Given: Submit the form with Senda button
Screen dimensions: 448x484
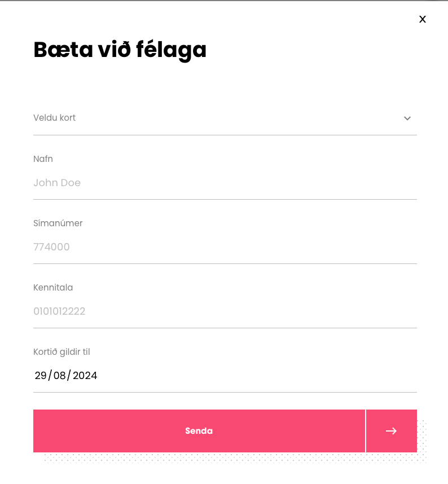Looking at the screenshot, I should point(199,431).
